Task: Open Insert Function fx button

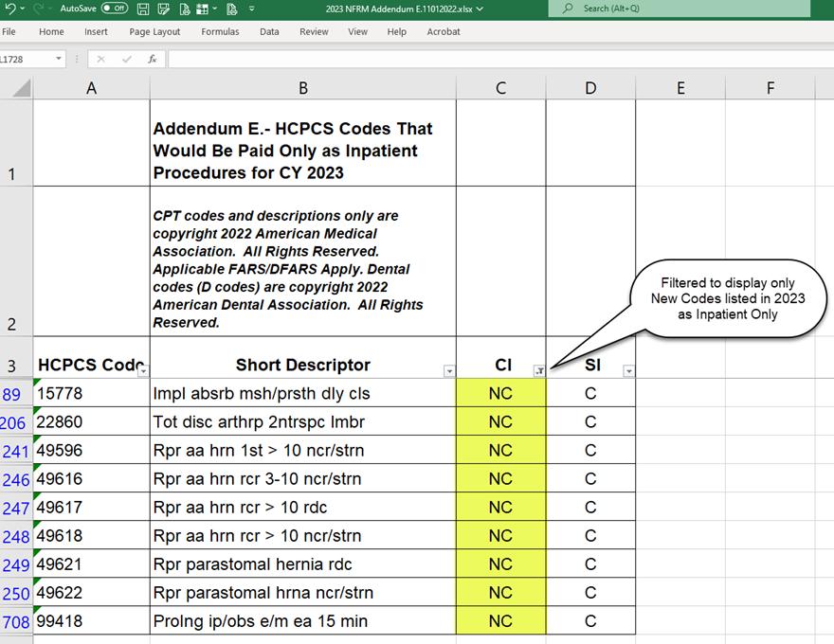Action: click(153, 59)
